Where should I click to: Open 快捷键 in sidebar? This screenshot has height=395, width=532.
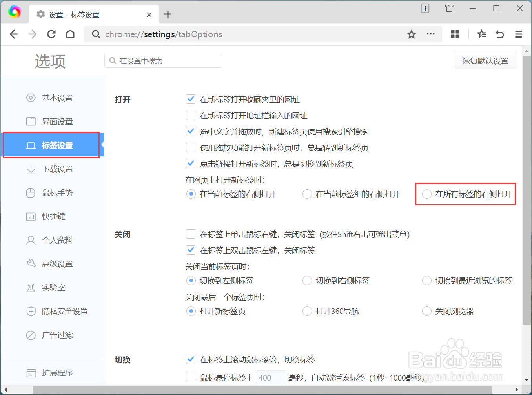52,216
